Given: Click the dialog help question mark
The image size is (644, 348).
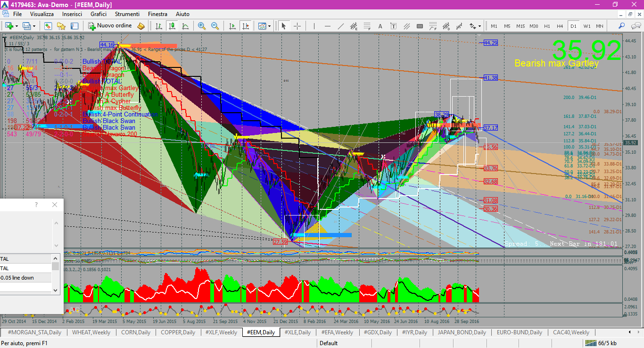Looking at the screenshot, I should pyautogui.click(x=36, y=205).
